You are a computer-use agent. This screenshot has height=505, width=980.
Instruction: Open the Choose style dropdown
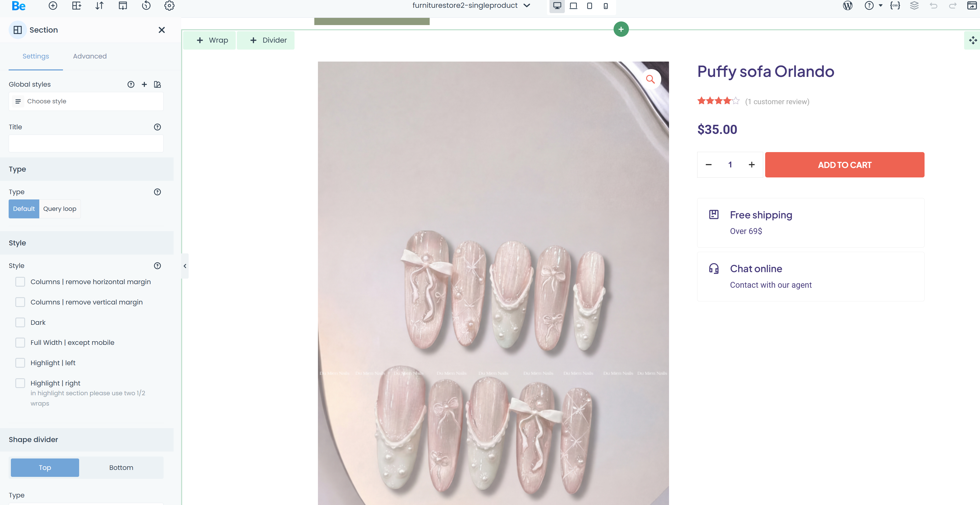(86, 101)
